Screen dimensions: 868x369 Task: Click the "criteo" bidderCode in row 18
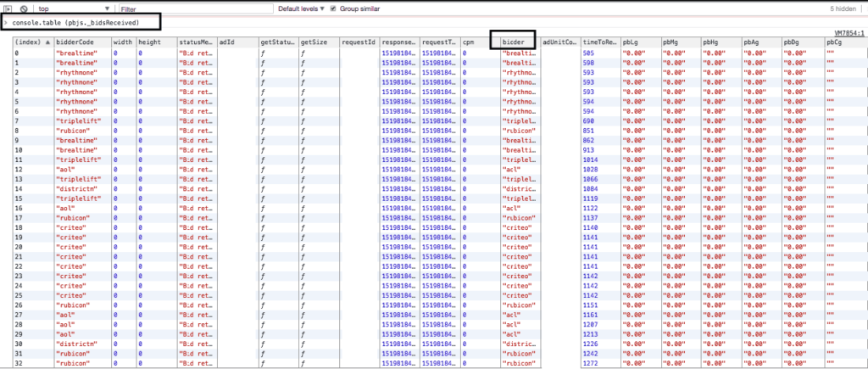click(x=71, y=227)
